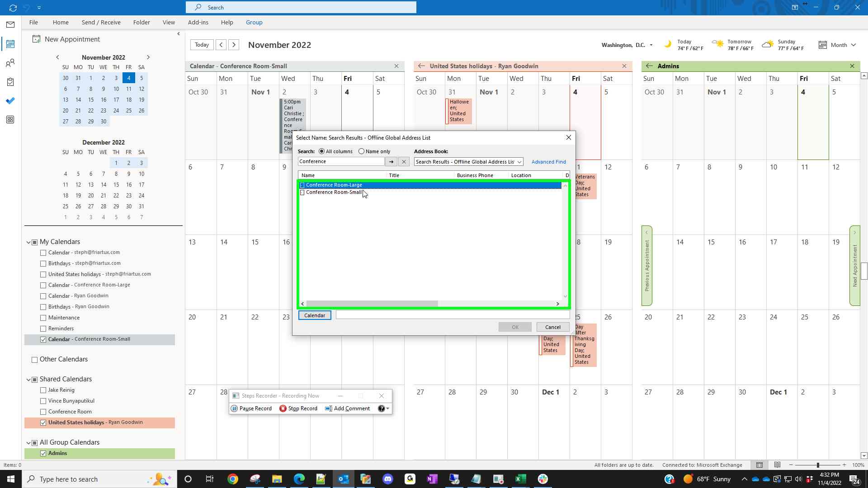Click the Cancel button in the dialog
The width and height of the screenshot is (868, 488).
tap(552, 327)
